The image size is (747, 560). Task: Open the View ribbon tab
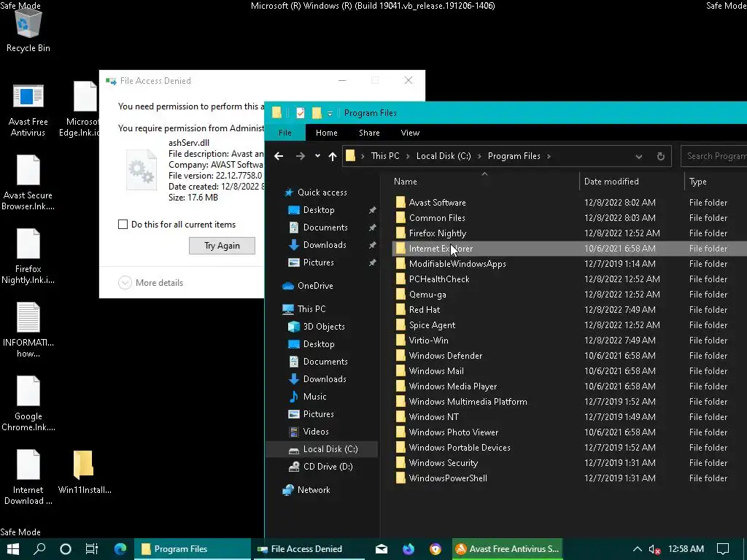click(410, 133)
